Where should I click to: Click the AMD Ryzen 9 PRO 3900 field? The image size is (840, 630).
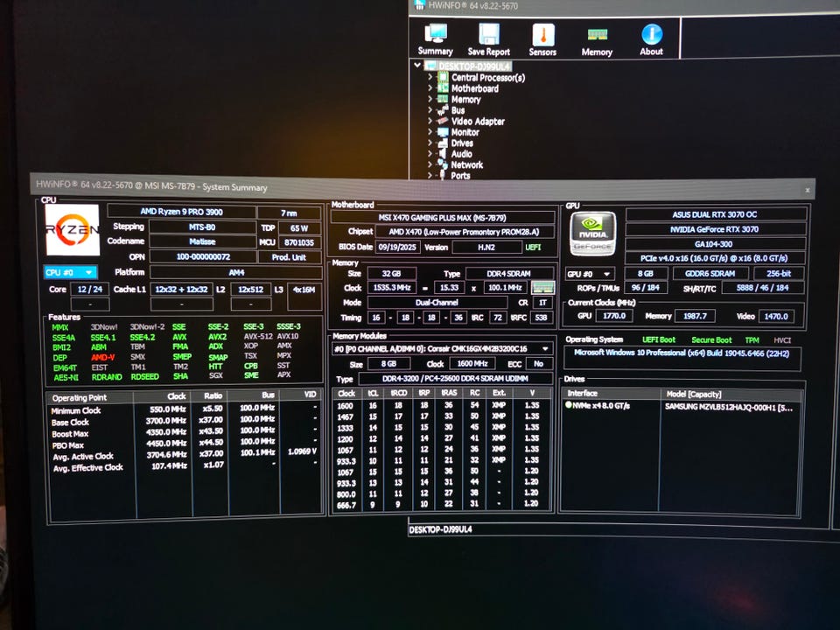[x=181, y=212]
